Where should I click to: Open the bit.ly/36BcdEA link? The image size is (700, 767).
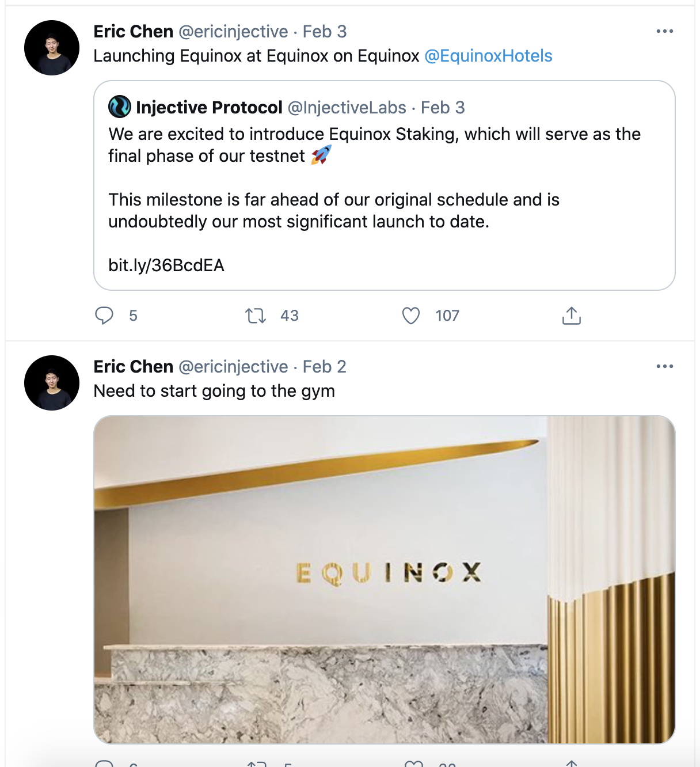[167, 265]
